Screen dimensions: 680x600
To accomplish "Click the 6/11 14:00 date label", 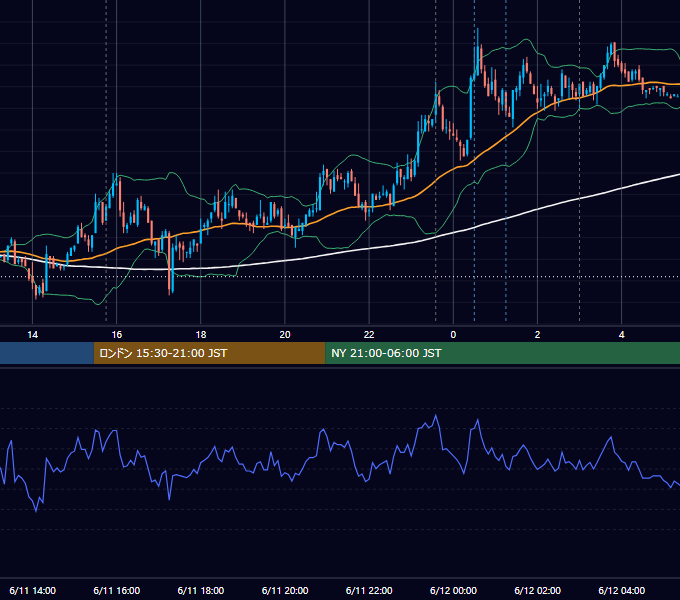I will point(33,590).
